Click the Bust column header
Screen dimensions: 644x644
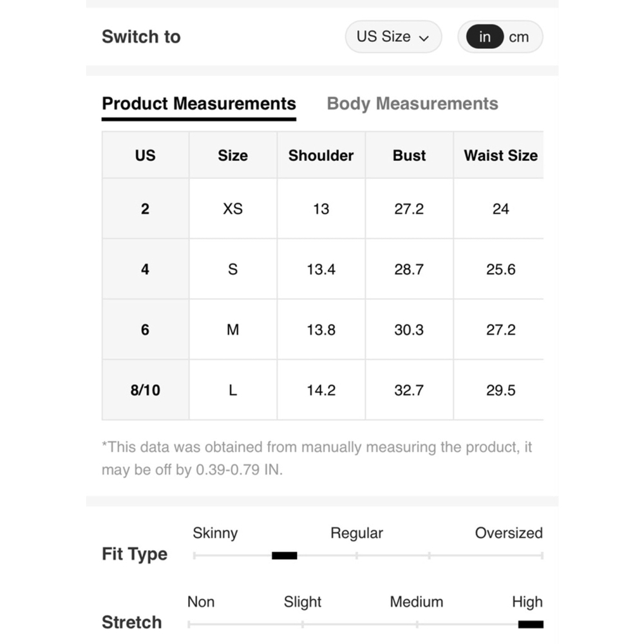click(x=409, y=156)
